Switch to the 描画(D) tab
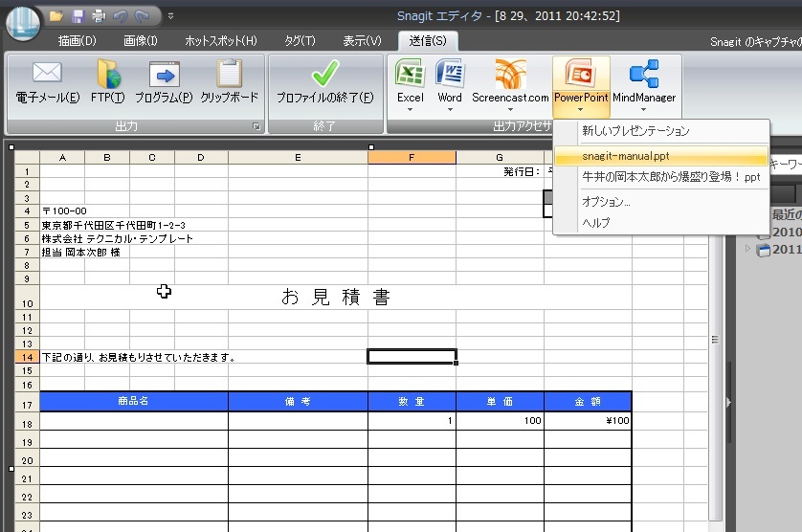 [78, 41]
